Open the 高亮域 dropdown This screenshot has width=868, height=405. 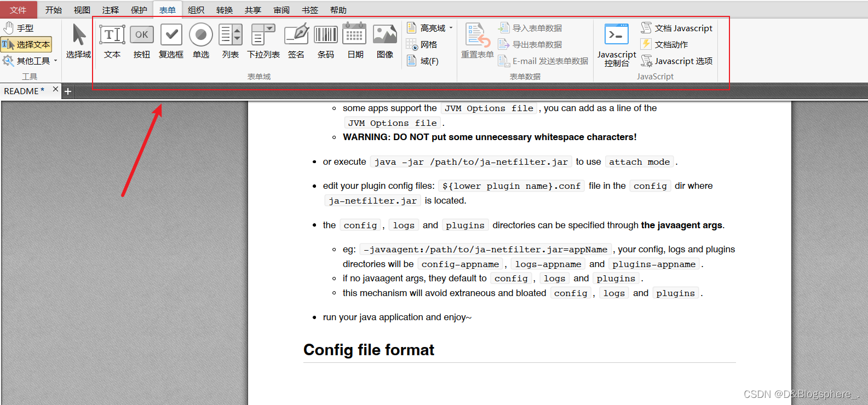point(430,28)
